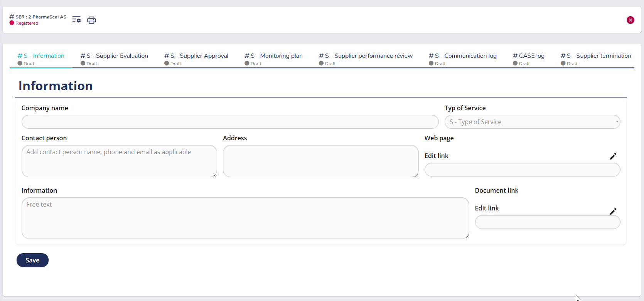Click into the Contact person text area
644x301 pixels.
coord(119,161)
